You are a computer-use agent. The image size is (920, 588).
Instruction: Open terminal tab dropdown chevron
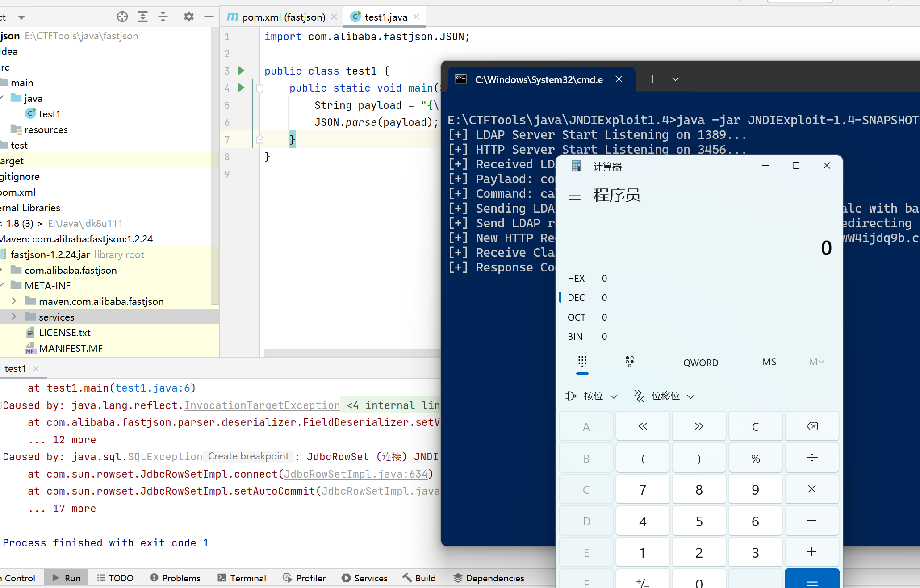click(676, 79)
